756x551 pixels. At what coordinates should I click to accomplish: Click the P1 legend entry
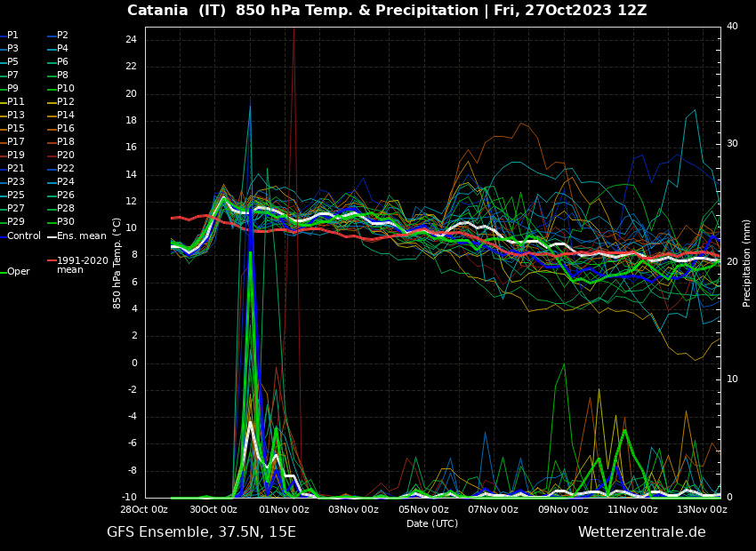[12, 36]
